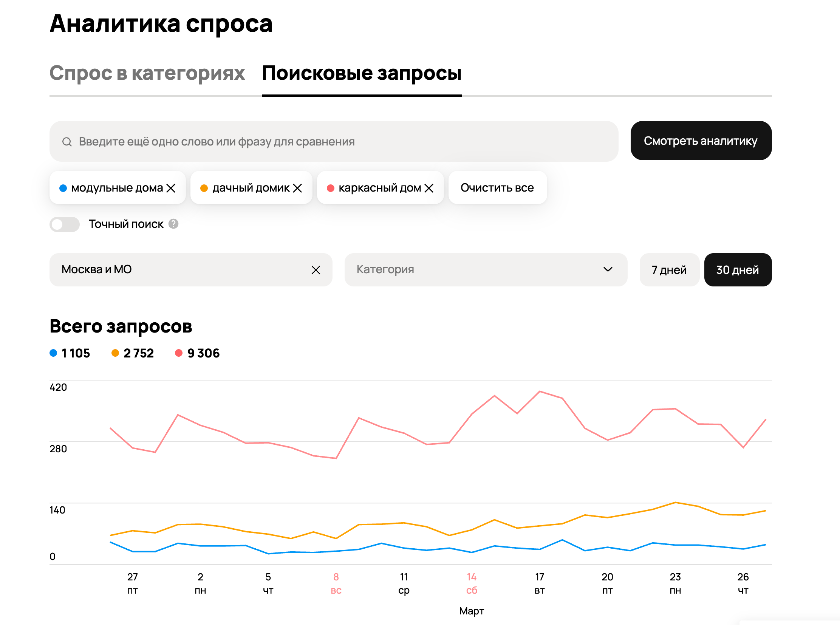
Task: Click the orange 2 752 legend dot
Action: (115, 353)
